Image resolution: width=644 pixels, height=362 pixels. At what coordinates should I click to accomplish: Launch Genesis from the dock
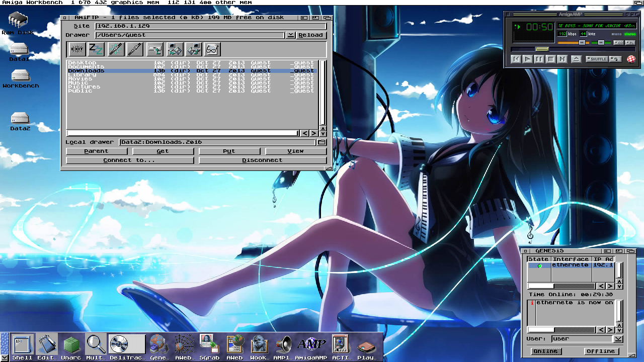pyautogui.click(x=159, y=347)
